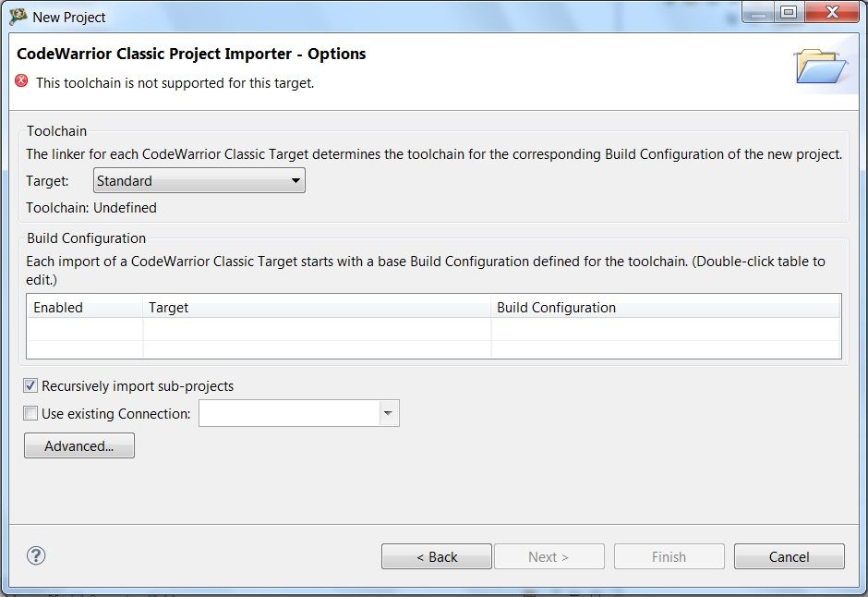Screen dimensions: 868x597
Task: Click the help question mark icon
Action: (x=36, y=555)
